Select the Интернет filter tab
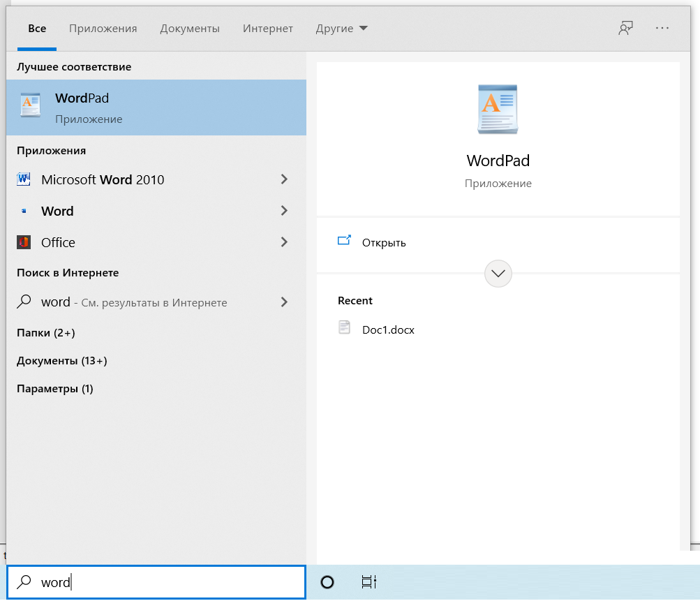 (x=268, y=29)
